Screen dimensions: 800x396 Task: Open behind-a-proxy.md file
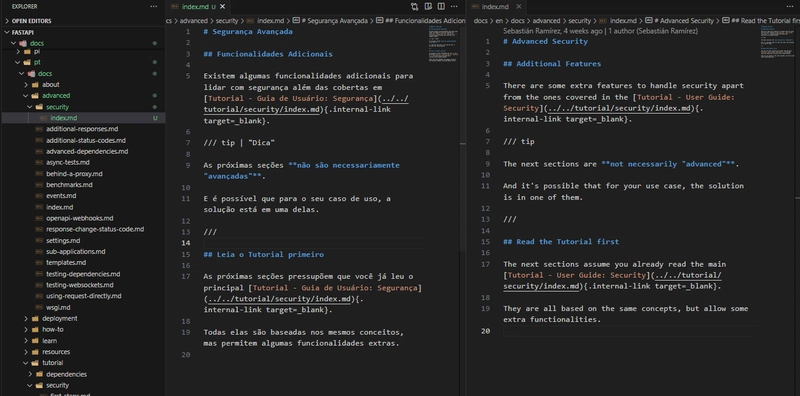tap(74, 174)
